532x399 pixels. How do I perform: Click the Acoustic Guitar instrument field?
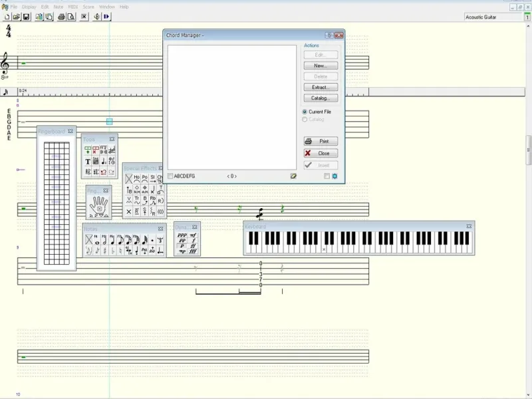click(x=493, y=17)
